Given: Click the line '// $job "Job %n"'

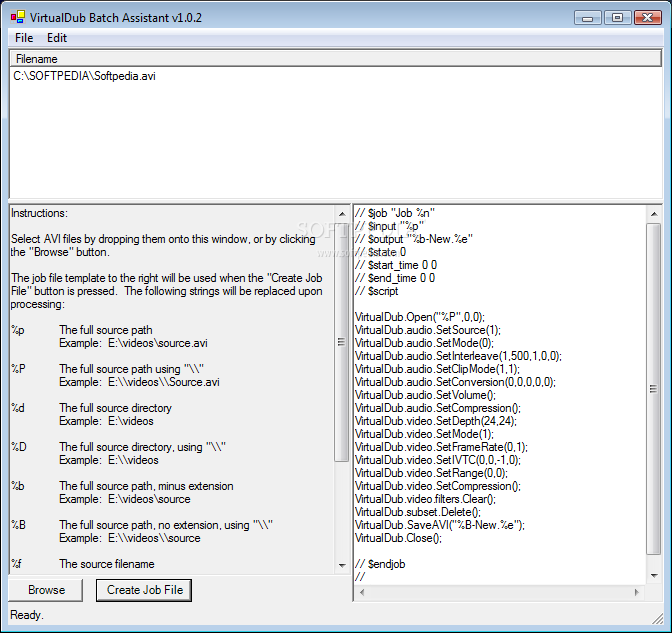Looking at the screenshot, I should point(395,213).
